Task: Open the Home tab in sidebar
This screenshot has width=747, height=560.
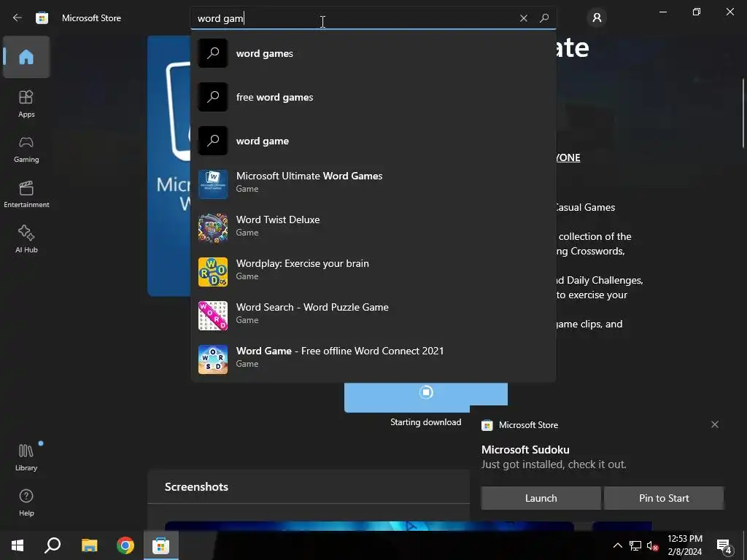Action: 26,57
